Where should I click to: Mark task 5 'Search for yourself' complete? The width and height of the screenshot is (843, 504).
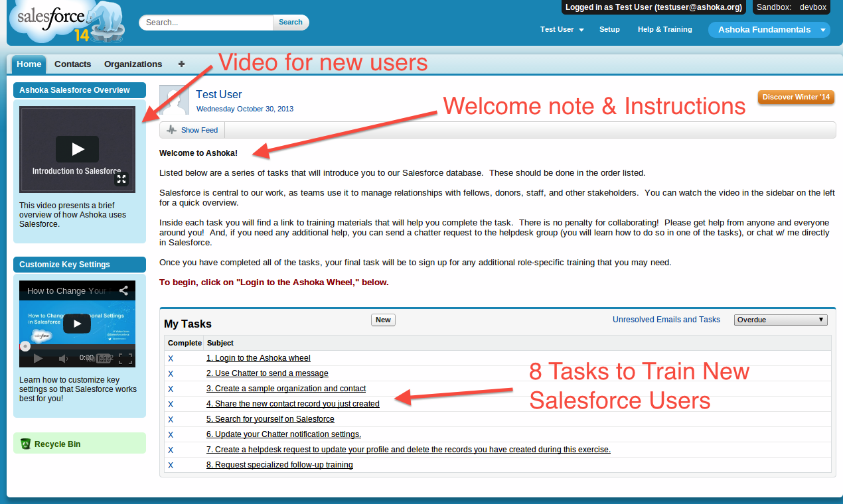tap(171, 419)
